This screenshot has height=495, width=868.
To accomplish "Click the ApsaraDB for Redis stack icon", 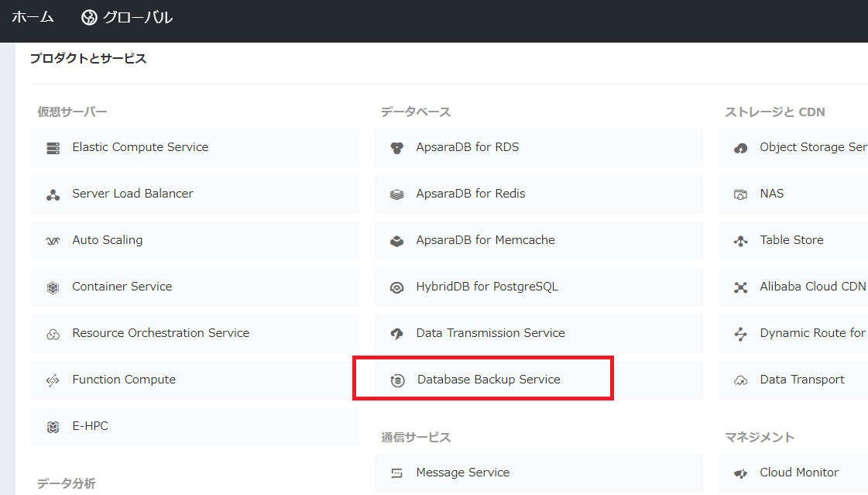I will coord(396,194).
